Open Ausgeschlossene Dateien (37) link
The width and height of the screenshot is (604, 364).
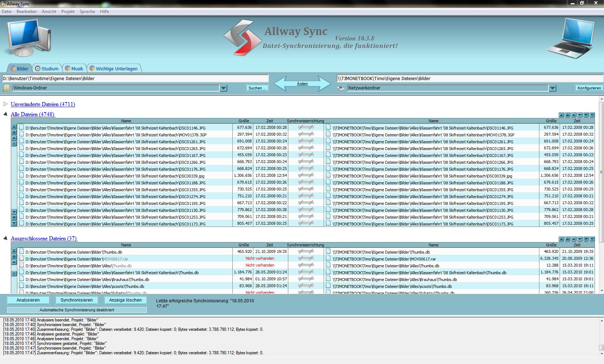[44, 238]
